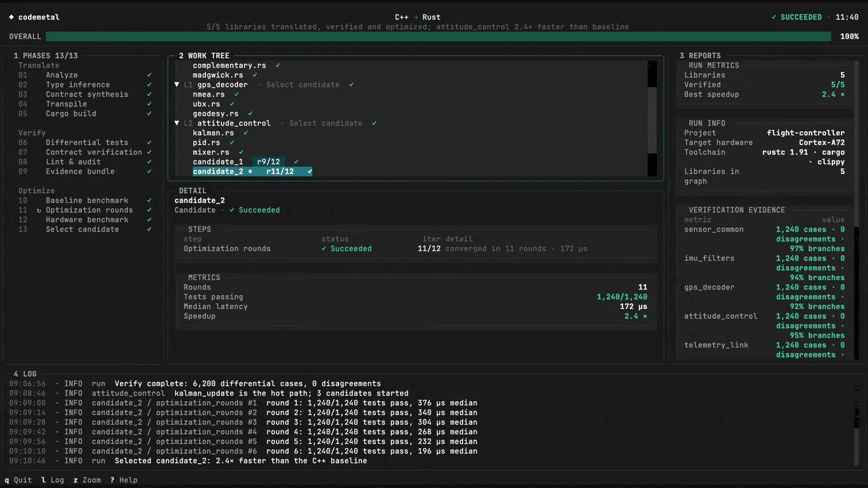868x488 pixels.
Task: Click Log shortcut in the footer
Action: coord(53,480)
